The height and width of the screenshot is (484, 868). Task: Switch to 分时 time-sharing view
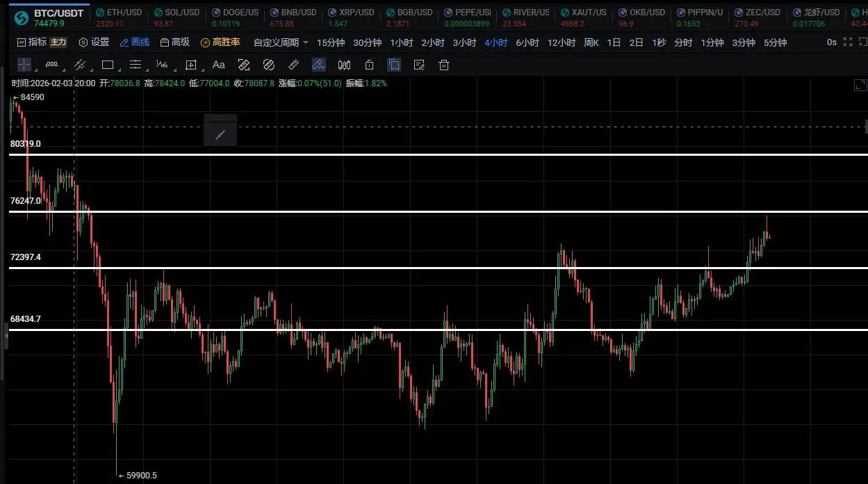(x=683, y=42)
